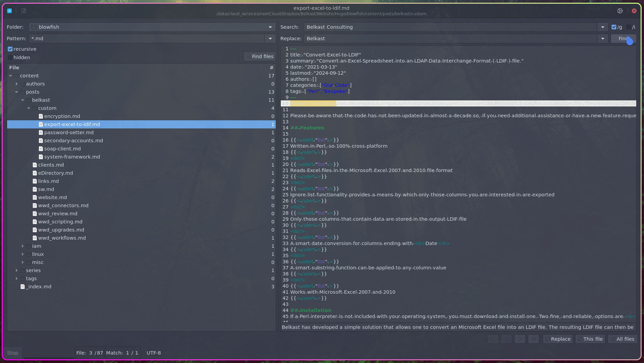Open the Search history dropdown arrow

[603, 27]
